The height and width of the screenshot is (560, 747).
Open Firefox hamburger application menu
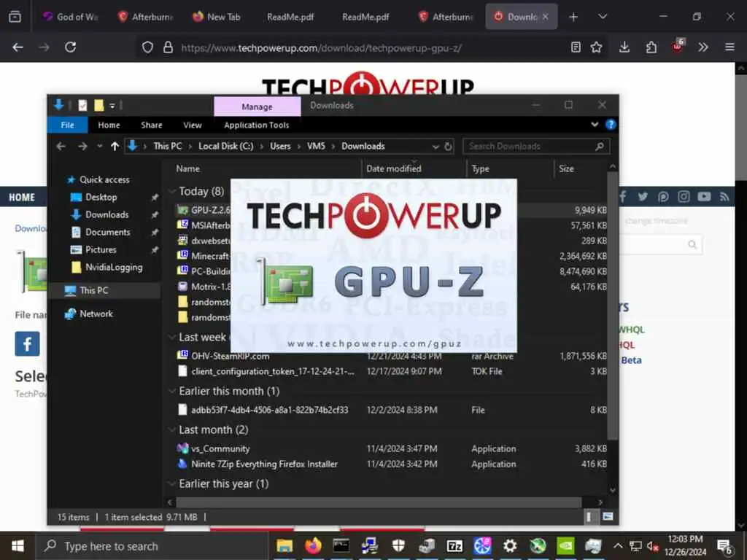click(729, 47)
